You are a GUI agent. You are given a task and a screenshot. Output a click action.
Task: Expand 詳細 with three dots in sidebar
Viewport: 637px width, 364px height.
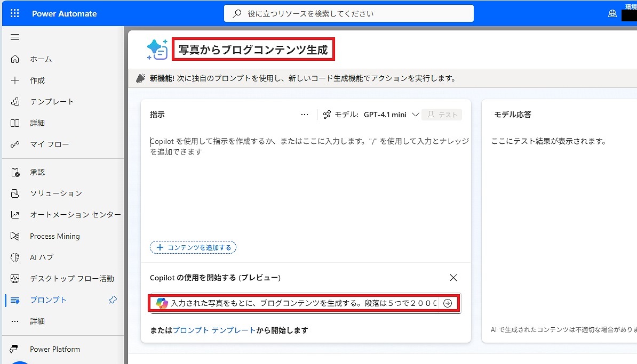click(15, 321)
